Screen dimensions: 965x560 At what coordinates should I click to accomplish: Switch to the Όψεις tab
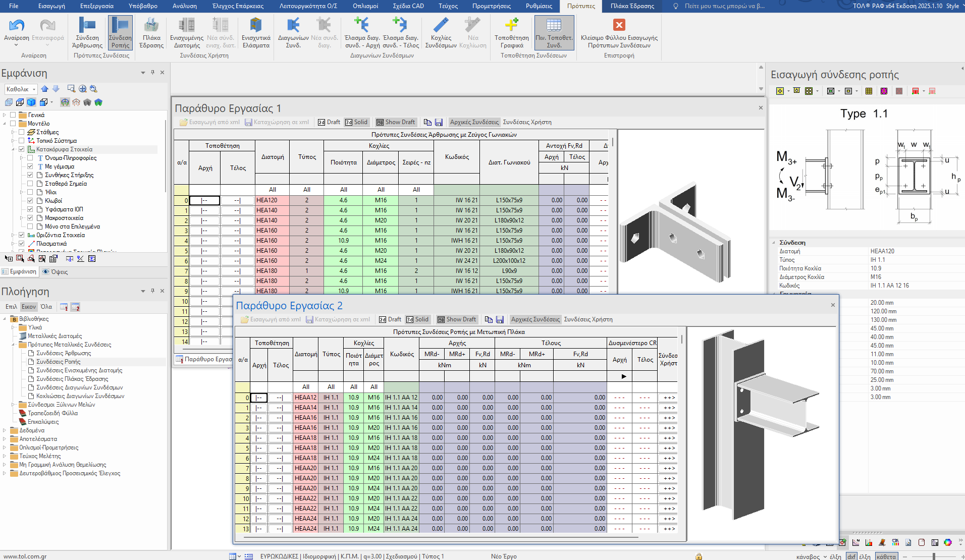56,271
